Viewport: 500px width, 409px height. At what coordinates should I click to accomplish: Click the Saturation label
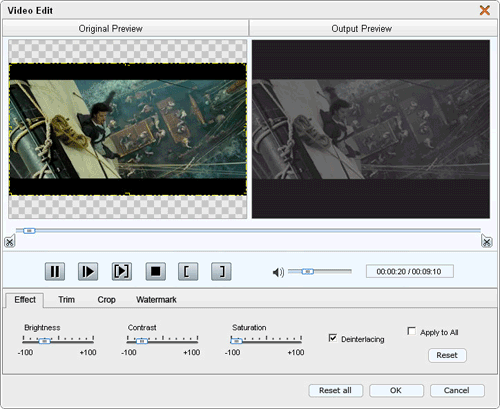click(x=249, y=328)
